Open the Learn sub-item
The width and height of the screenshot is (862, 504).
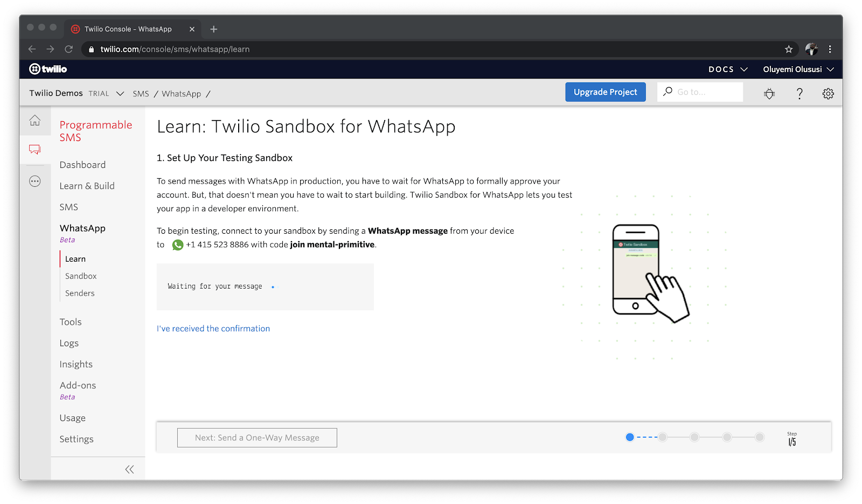point(75,259)
